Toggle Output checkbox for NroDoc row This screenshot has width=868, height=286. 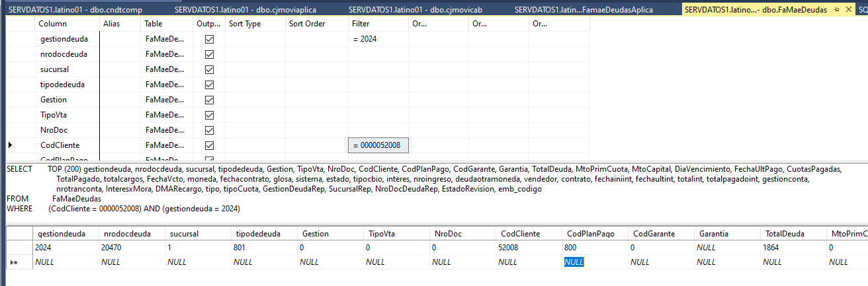210,131
